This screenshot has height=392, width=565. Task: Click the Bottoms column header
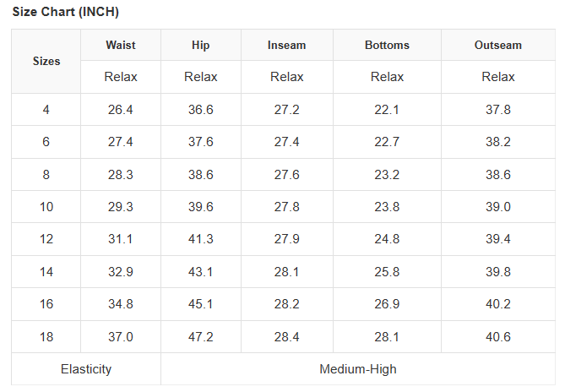pyautogui.click(x=387, y=45)
